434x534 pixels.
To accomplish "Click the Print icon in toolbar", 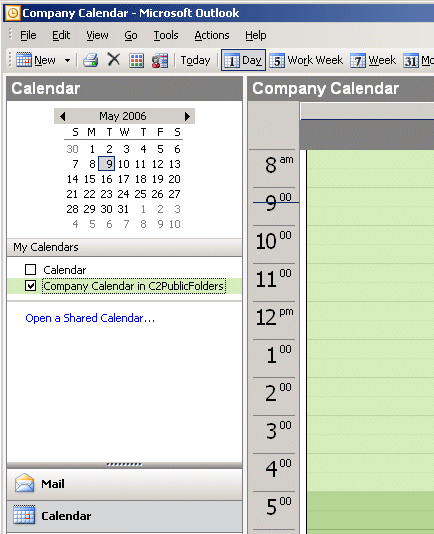I will pyautogui.click(x=91, y=60).
